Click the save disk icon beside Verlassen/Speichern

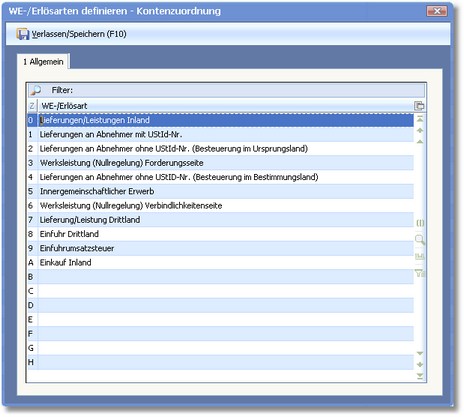pyautogui.click(x=23, y=34)
